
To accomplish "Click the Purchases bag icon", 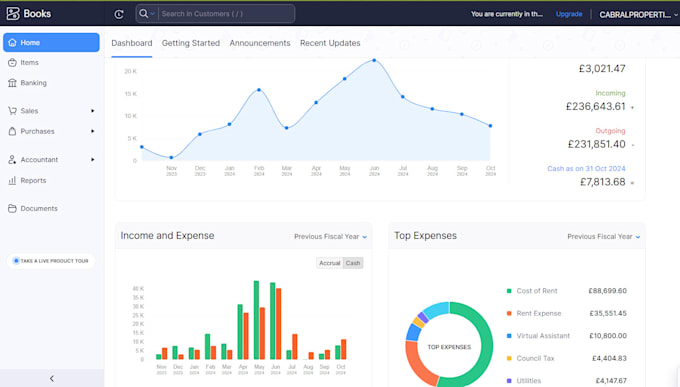I will [x=12, y=131].
